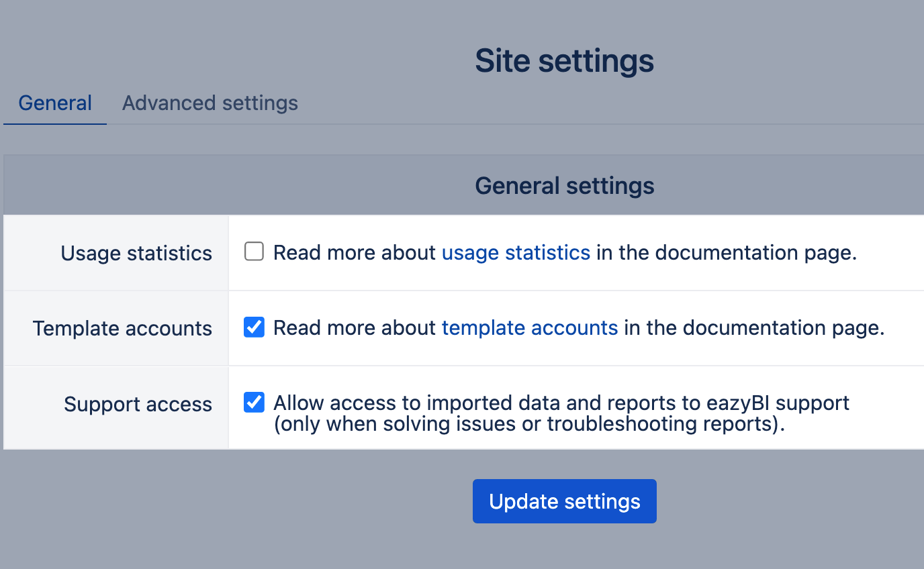Click the General settings section header
The width and height of the screenshot is (924, 569).
coord(564,185)
